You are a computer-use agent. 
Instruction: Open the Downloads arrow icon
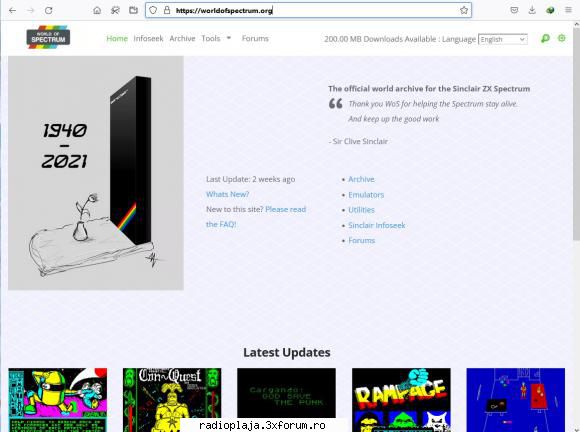point(532,10)
